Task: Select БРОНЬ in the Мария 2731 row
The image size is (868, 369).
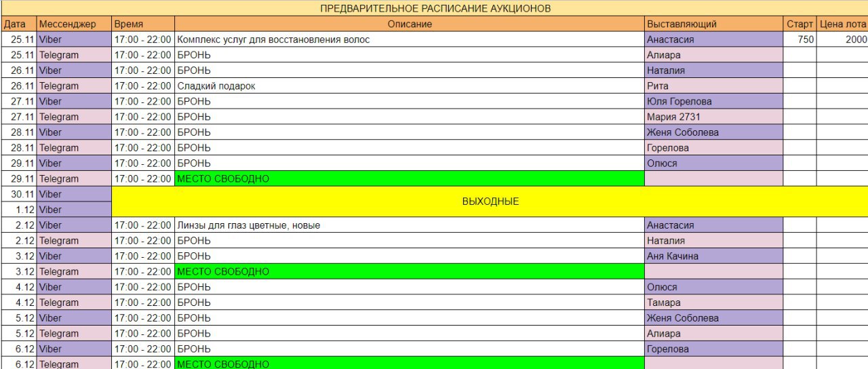Action: pos(410,117)
